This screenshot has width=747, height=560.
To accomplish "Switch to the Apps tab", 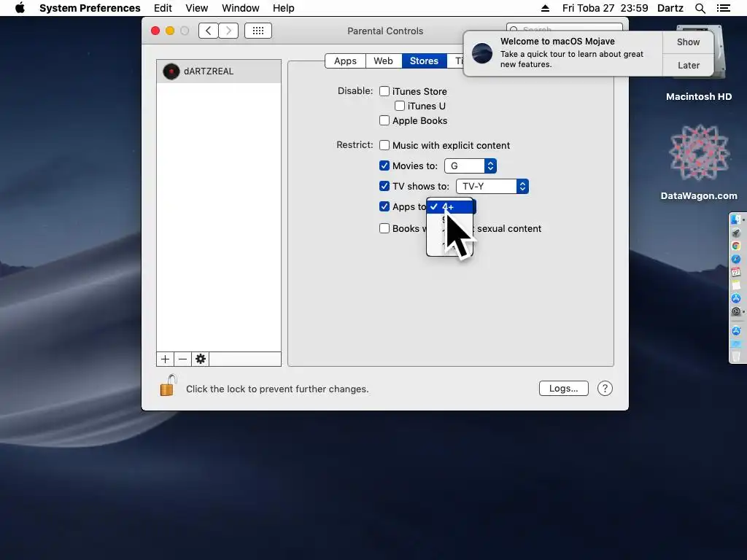I will [345, 61].
